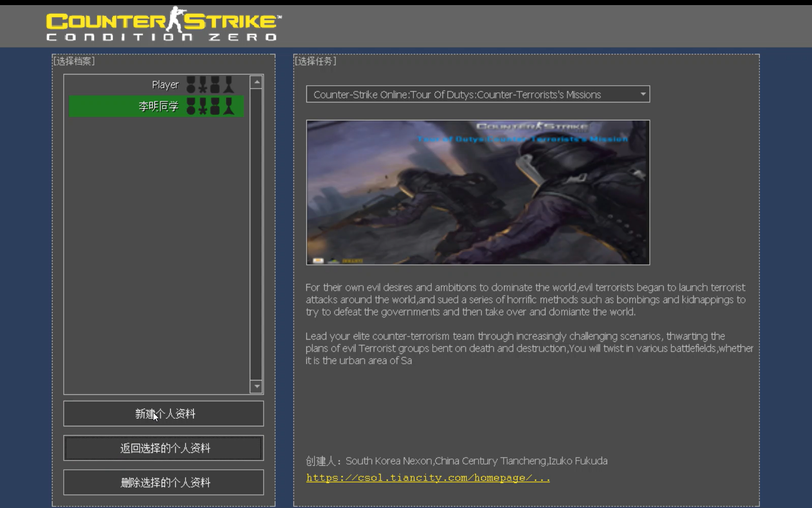This screenshot has width=812, height=508.
Task: Click third medal icon in 李明同学 row
Action: 215,106
